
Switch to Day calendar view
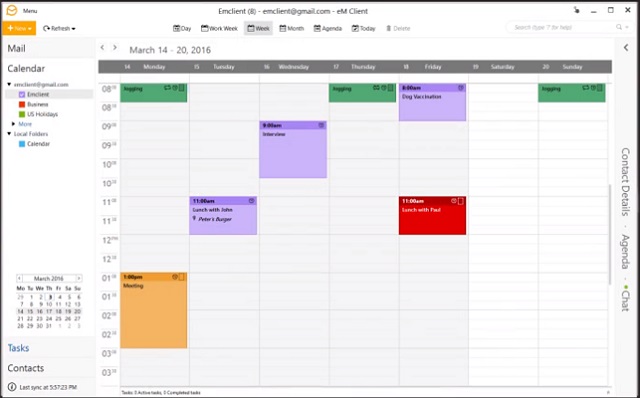tap(182, 28)
